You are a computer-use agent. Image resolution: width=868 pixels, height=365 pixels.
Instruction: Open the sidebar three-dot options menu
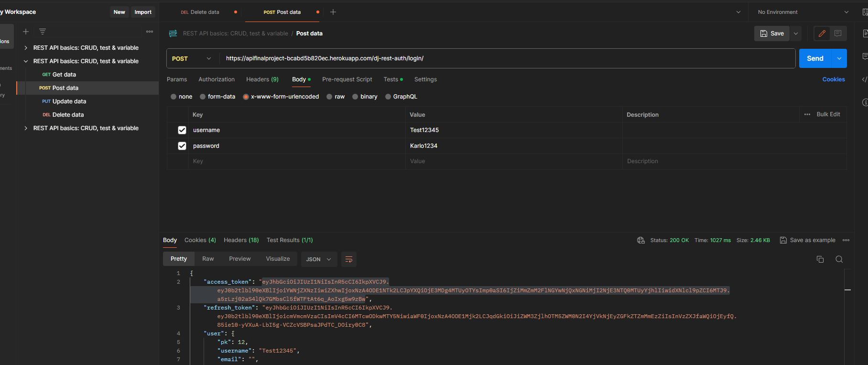pyautogui.click(x=150, y=32)
